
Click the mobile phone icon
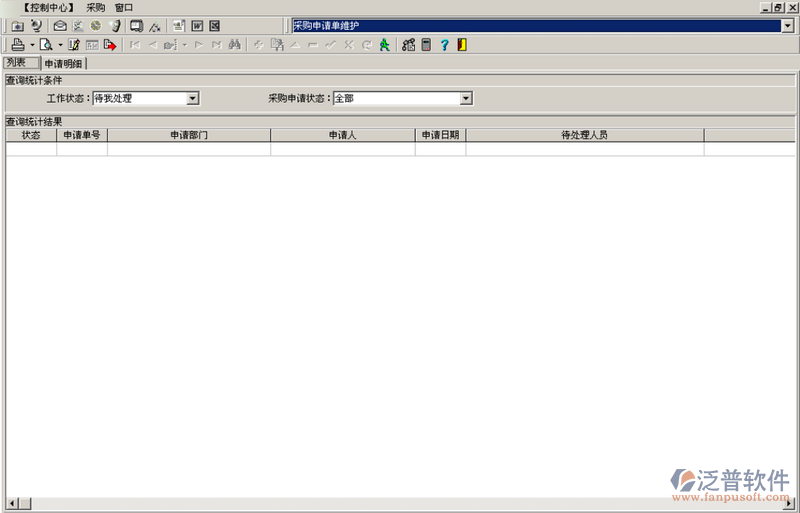pos(116,26)
